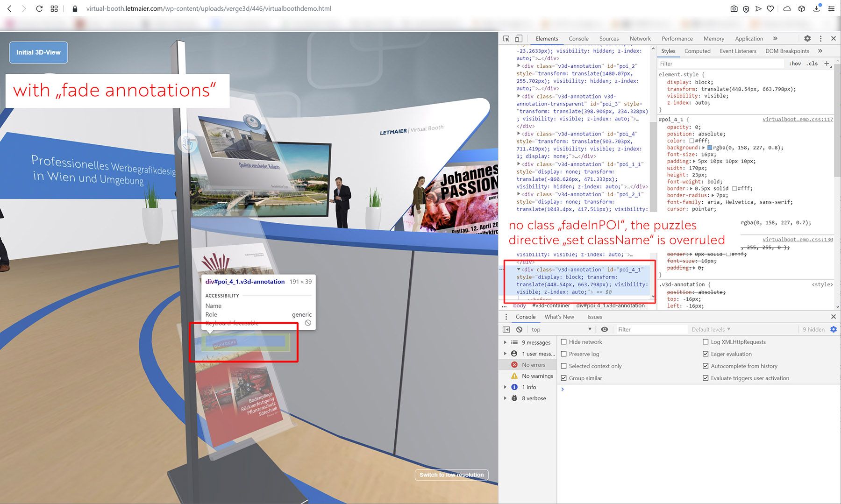Switch to the Console panel tab
This screenshot has width=841, height=504.
click(578, 39)
